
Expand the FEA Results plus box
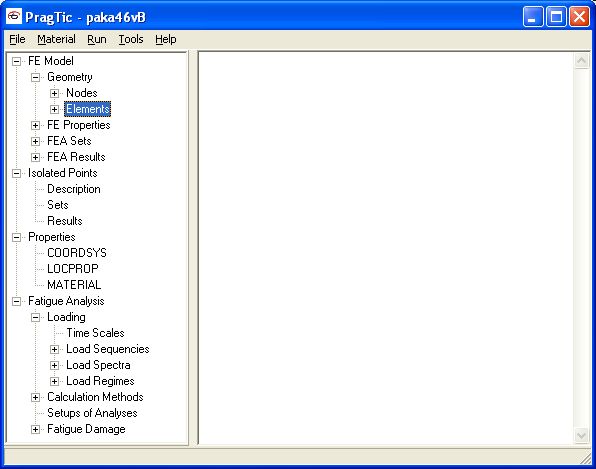[35, 157]
